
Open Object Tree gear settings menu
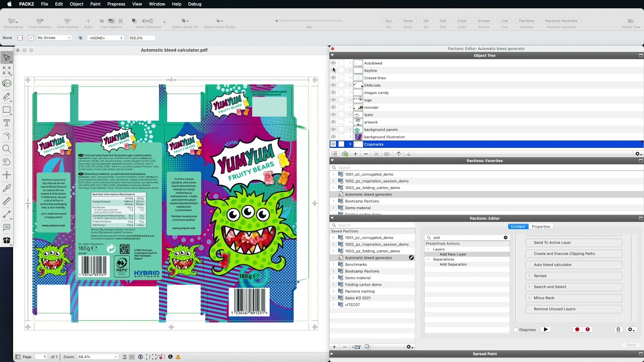[x=638, y=154]
